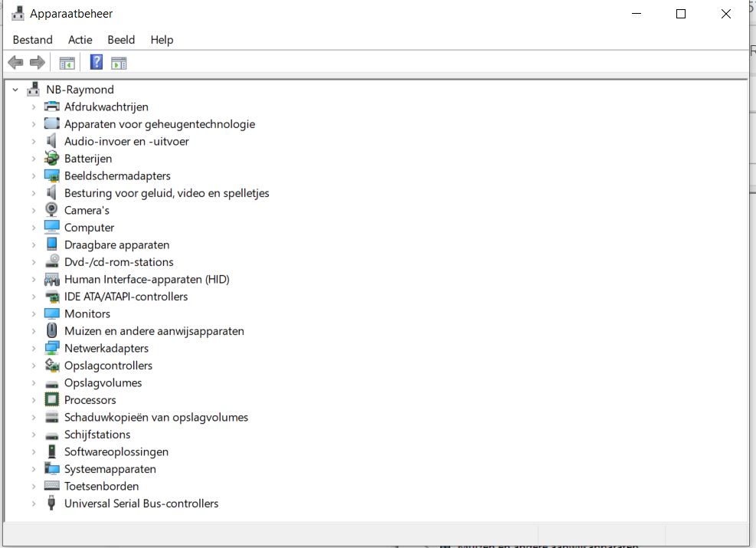The image size is (756, 548).
Task: Click the Muizen en andere aanwijsapparaten mouse icon
Action: (x=51, y=331)
